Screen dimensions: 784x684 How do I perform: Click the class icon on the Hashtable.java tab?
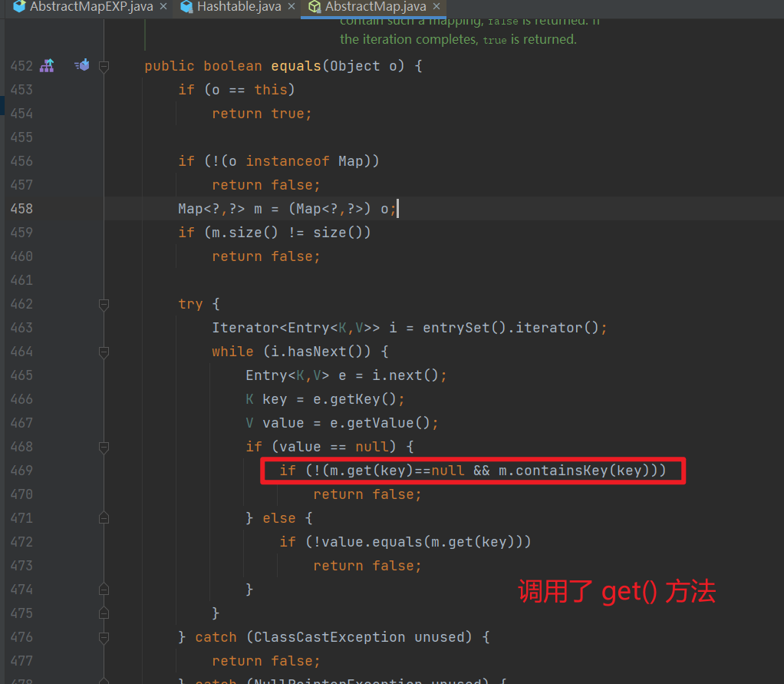pos(185,7)
